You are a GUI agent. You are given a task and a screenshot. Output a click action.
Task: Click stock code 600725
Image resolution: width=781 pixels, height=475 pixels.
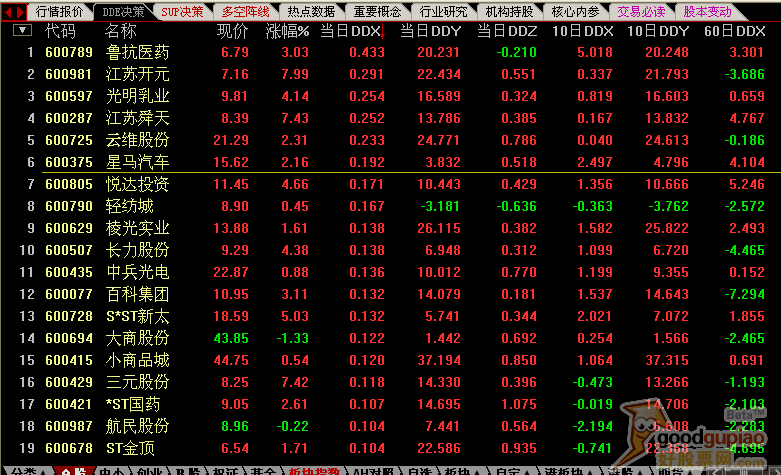tap(69, 140)
